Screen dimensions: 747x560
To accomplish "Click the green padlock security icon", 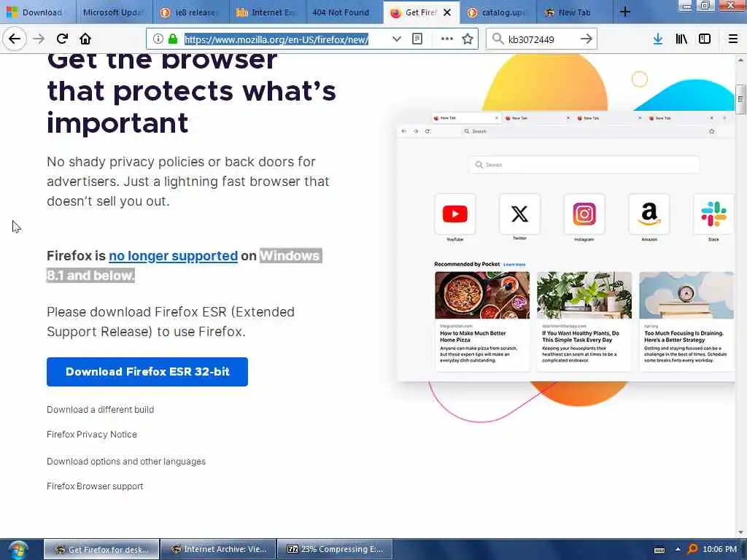I will coord(173,39).
